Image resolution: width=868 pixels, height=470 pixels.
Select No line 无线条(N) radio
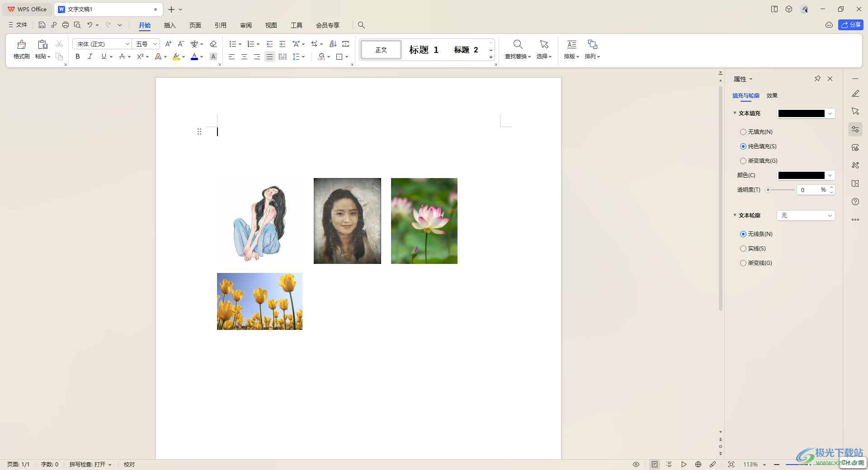pos(743,234)
